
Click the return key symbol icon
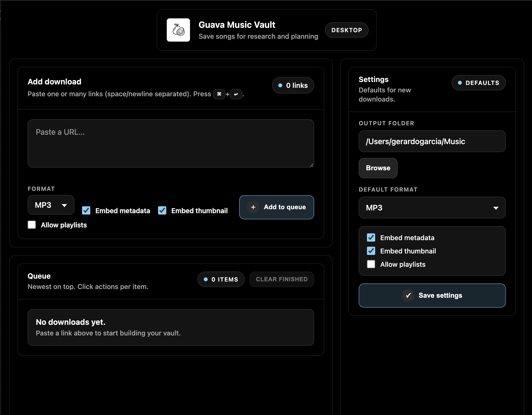tap(236, 94)
